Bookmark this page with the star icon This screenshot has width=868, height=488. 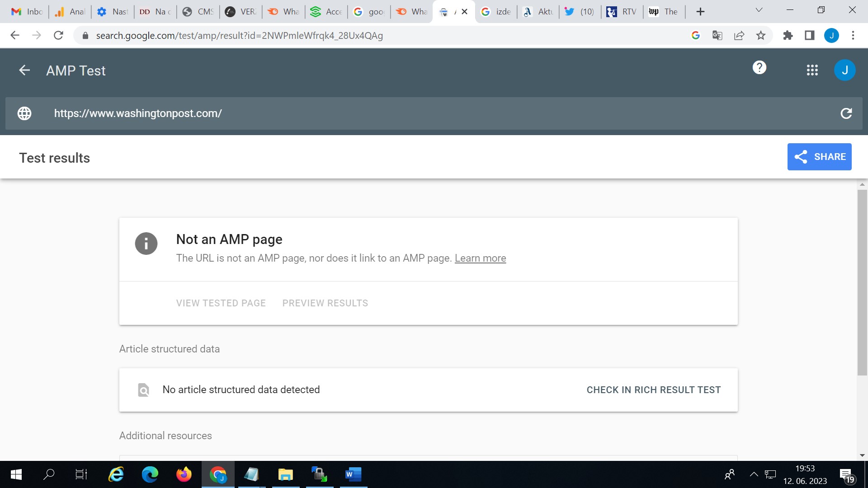pyautogui.click(x=761, y=35)
